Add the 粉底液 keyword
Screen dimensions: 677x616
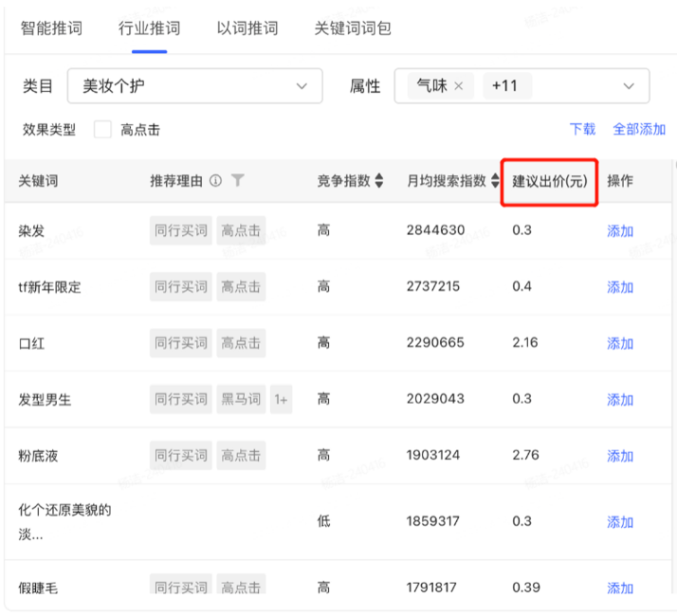pos(620,456)
